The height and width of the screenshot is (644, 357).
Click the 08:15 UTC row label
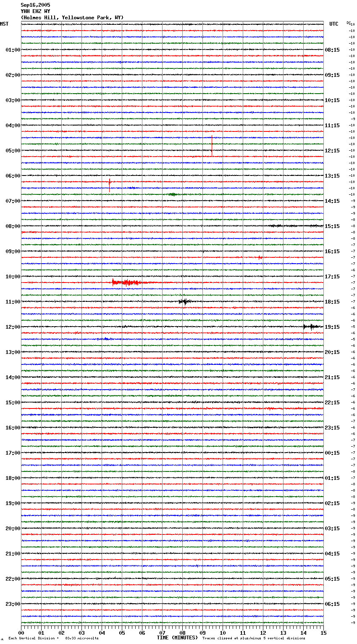pyautogui.click(x=332, y=50)
